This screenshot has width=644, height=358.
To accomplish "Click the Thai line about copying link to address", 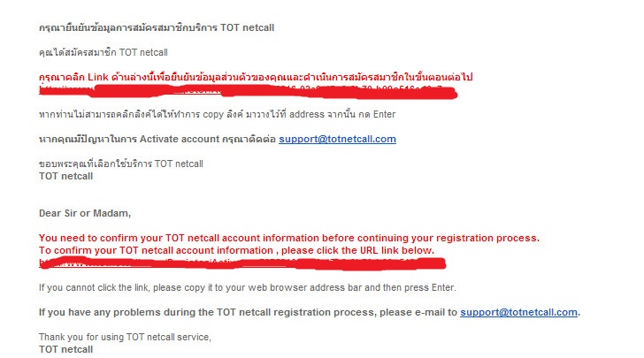I will click(x=218, y=114).
